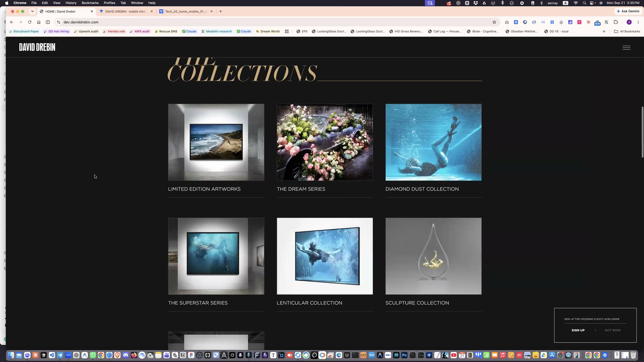This screenshot has width=644, height=362.
Task: Open the bookmark apps grid icon
Action: 287,31
